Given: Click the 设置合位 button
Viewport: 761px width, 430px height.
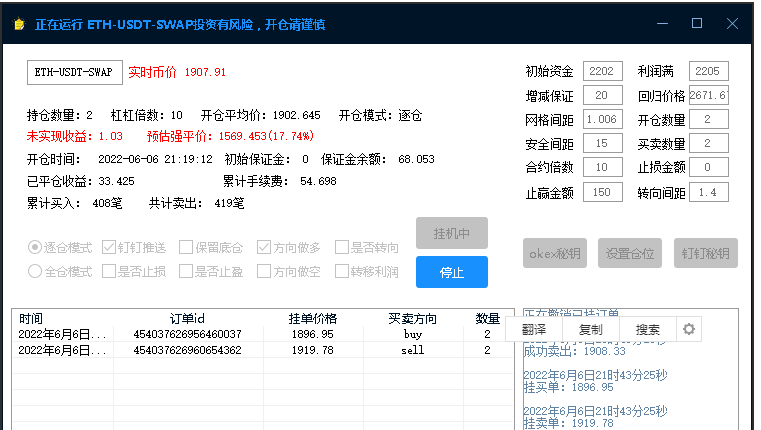Looking at the screenshot, I should [630, 254].
